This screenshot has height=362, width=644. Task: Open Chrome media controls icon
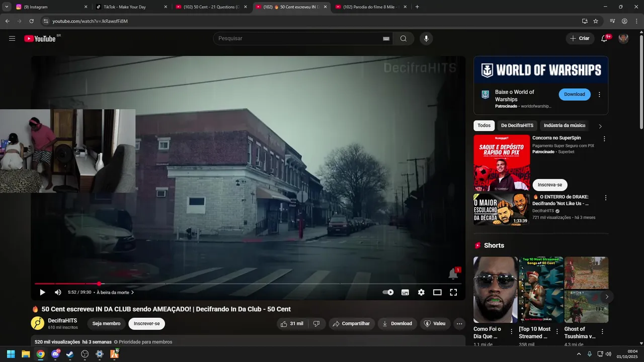(x=612, y=21)
